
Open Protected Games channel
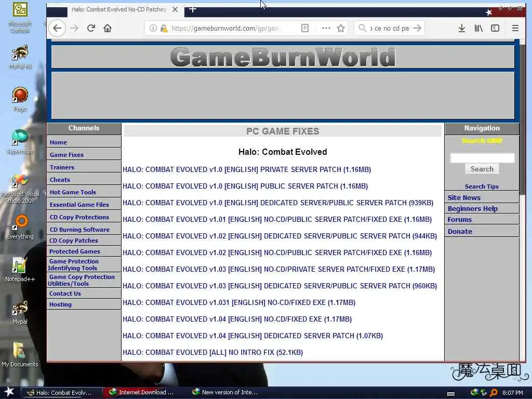(x=75, y=251)
